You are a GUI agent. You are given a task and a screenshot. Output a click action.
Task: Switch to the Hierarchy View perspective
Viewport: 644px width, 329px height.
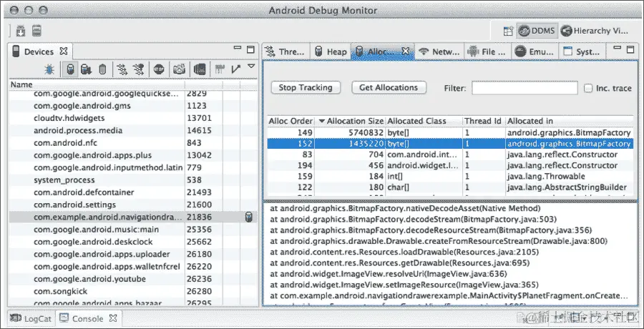click(x=595, y=30)
